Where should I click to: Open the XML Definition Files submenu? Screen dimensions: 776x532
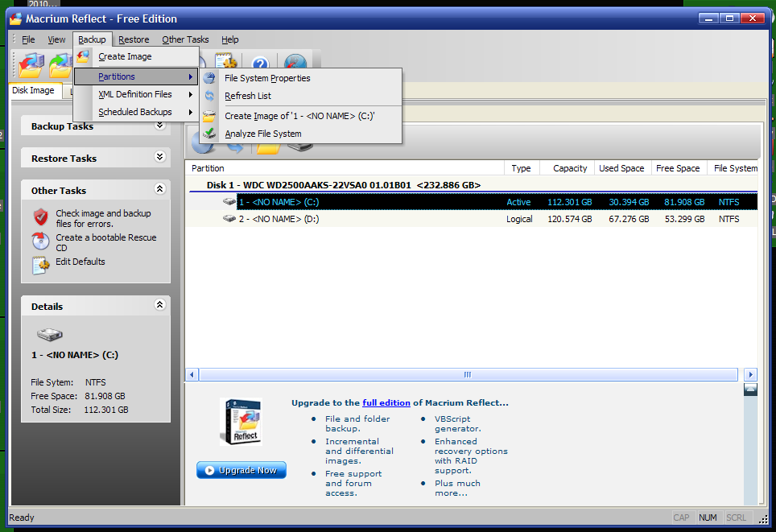pyautogui.click(x=135, y=94)
